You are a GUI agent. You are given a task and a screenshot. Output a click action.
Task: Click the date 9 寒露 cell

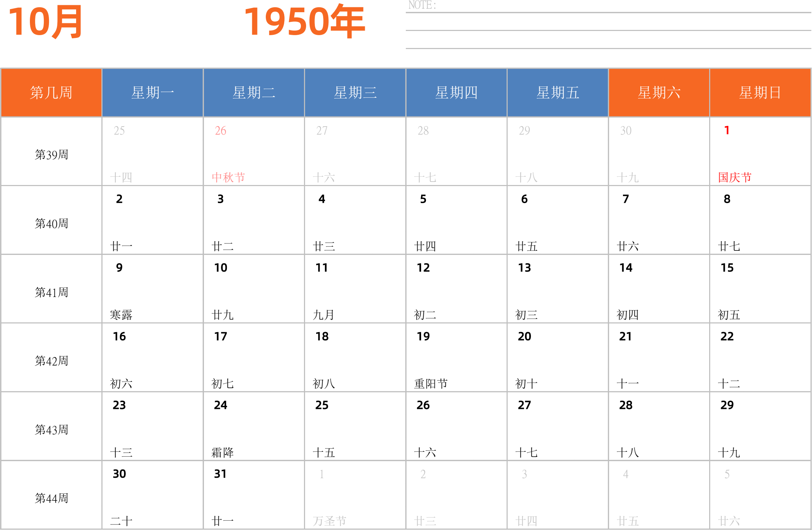152,289
